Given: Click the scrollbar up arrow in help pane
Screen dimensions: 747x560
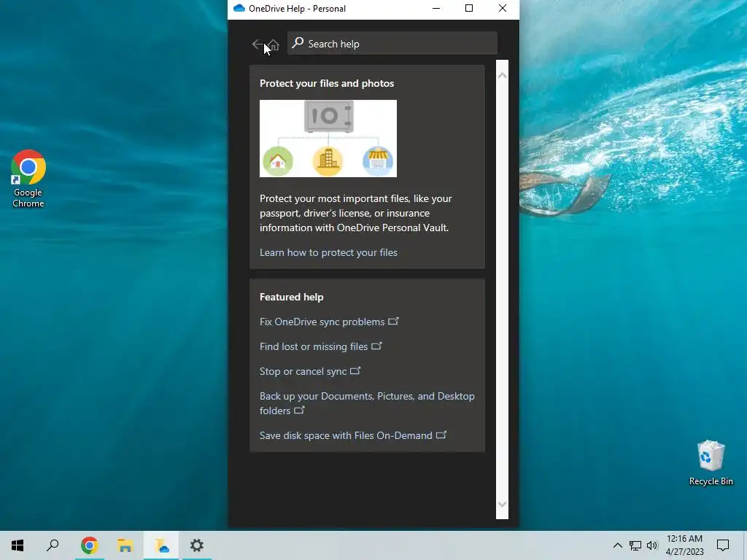Looking at the screenshot, I should point(502,75).
